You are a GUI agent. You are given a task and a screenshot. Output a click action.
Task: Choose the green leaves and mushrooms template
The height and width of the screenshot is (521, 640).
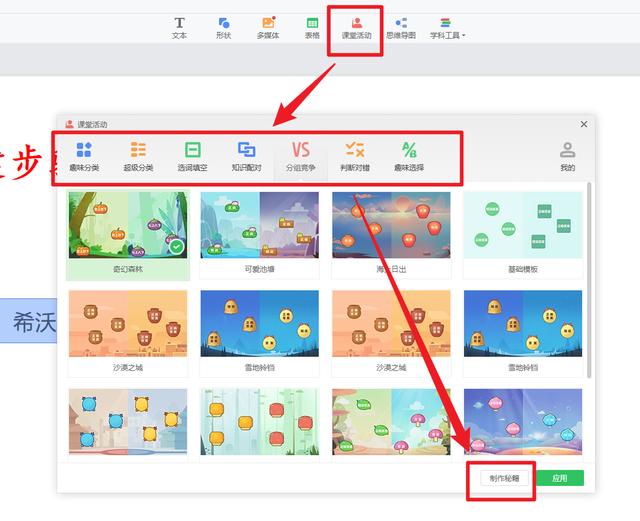tap(391, 422)
